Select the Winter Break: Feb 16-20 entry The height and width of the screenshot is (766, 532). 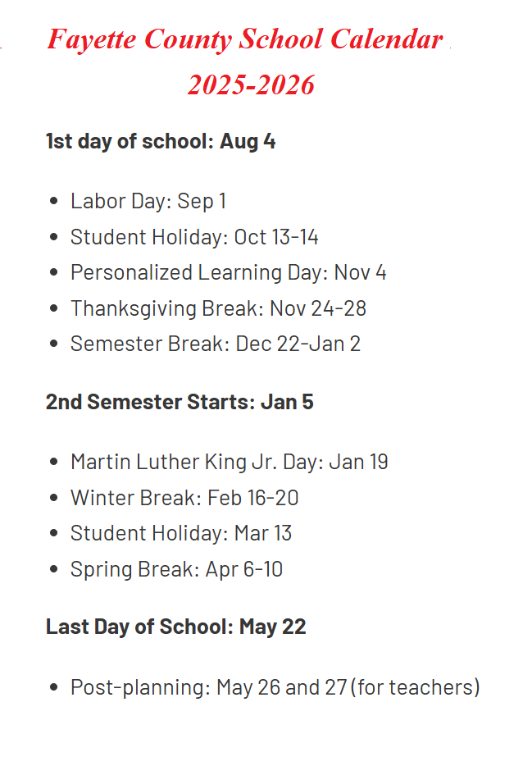[x=184, y=498]
